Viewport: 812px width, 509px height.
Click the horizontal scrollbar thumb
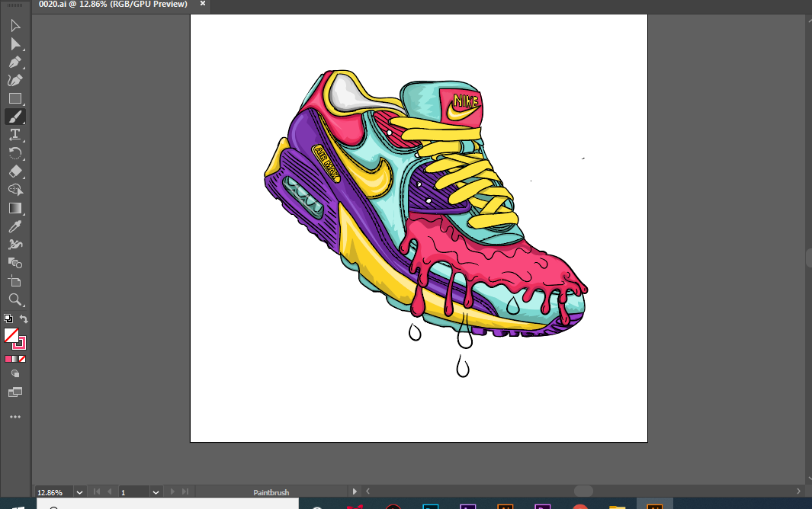(583, 491)
